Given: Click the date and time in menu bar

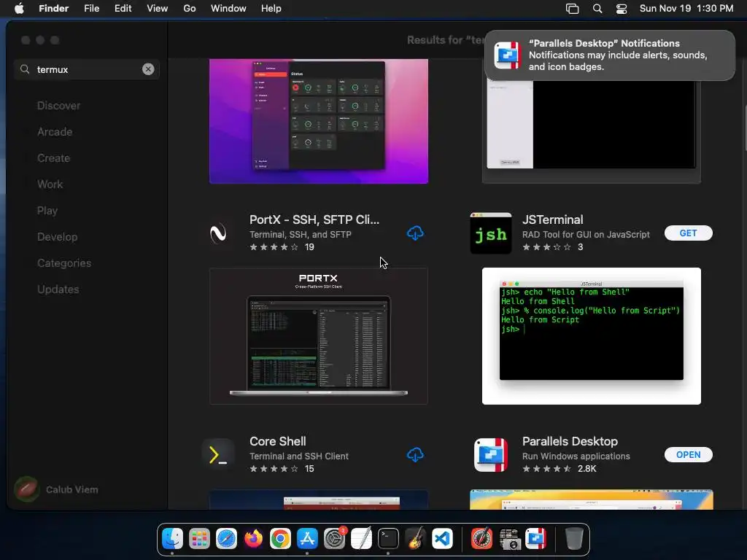Looking at the screenshot, I should 686,9.
